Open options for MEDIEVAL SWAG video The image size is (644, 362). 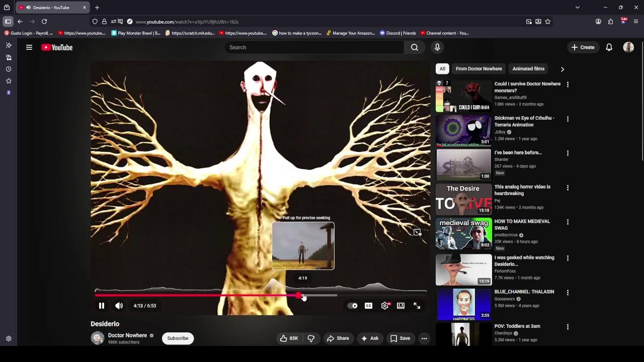568,222
